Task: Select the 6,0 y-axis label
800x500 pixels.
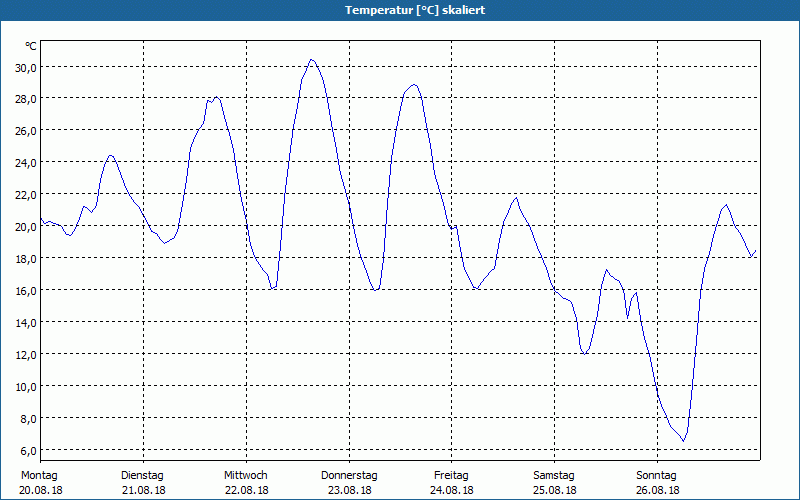Action: [25, 451]
